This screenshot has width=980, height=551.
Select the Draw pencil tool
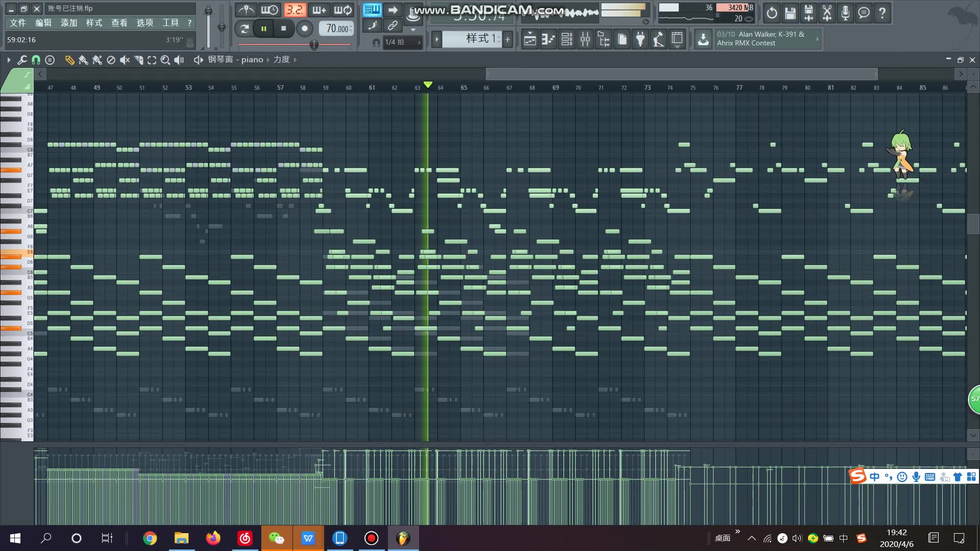[69, 60]
